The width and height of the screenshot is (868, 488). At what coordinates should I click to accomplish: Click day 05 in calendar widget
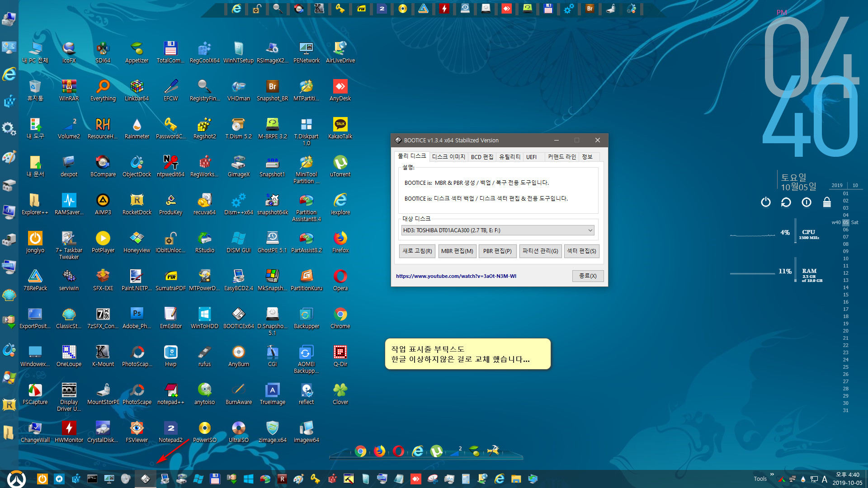845,222
